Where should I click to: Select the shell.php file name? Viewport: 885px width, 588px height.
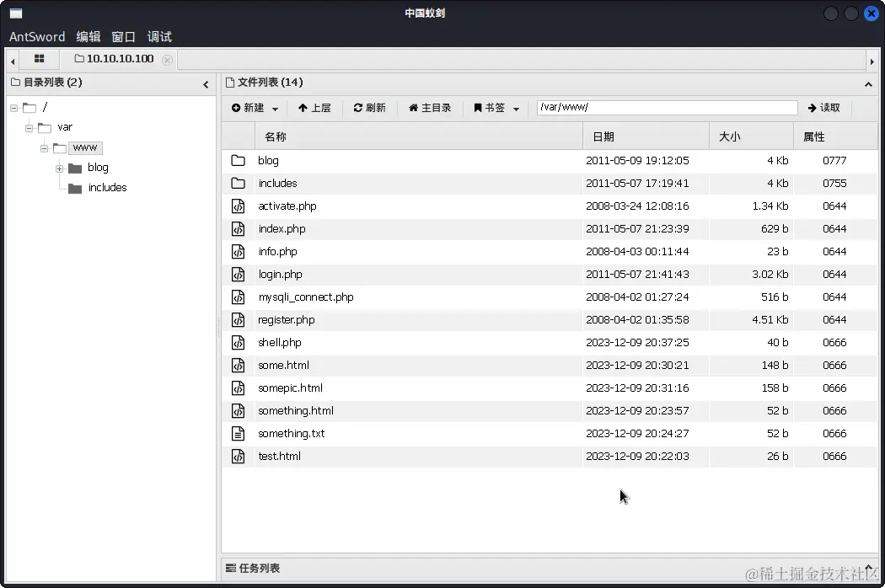tap(279, 343)
